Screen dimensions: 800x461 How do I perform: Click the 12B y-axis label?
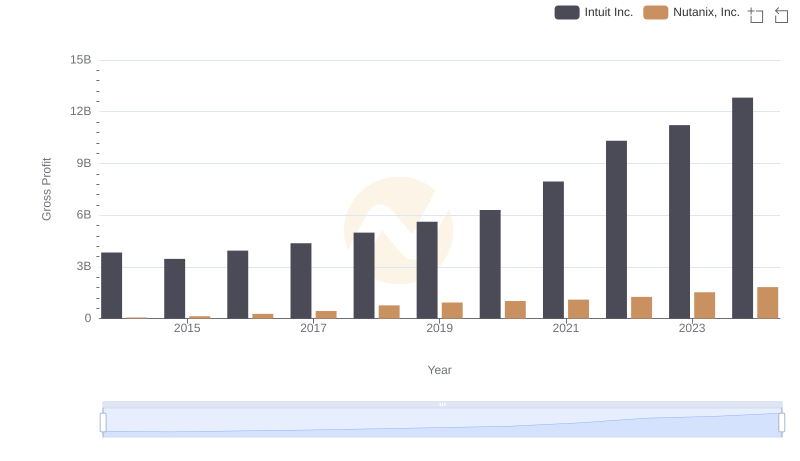(81, 111)
